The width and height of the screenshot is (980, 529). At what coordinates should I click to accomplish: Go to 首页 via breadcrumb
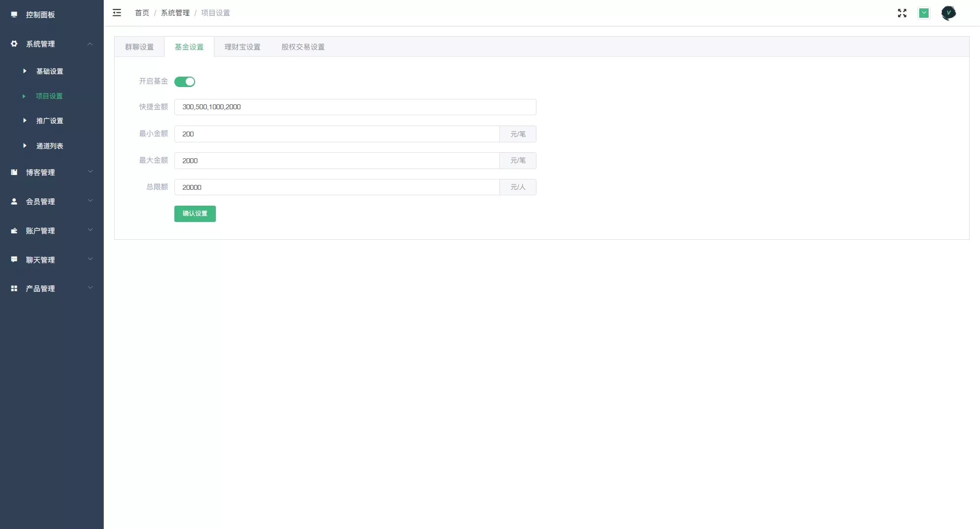pos(142,13)
